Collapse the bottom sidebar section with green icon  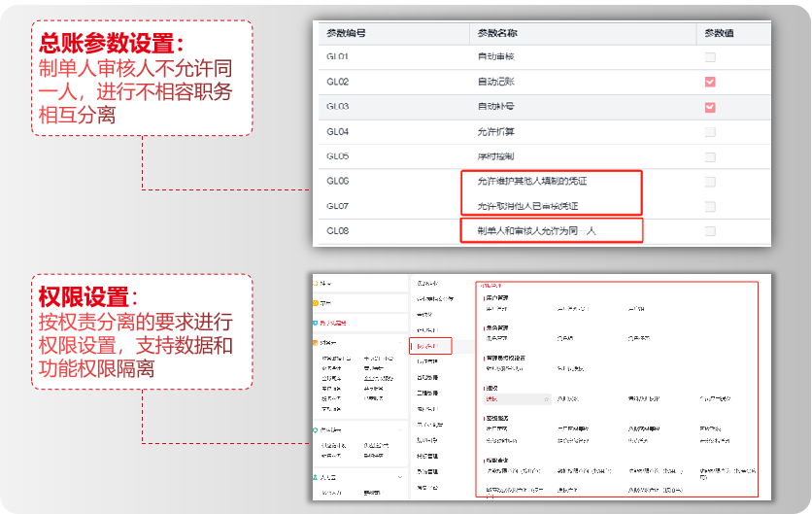(x=399, y=477)
